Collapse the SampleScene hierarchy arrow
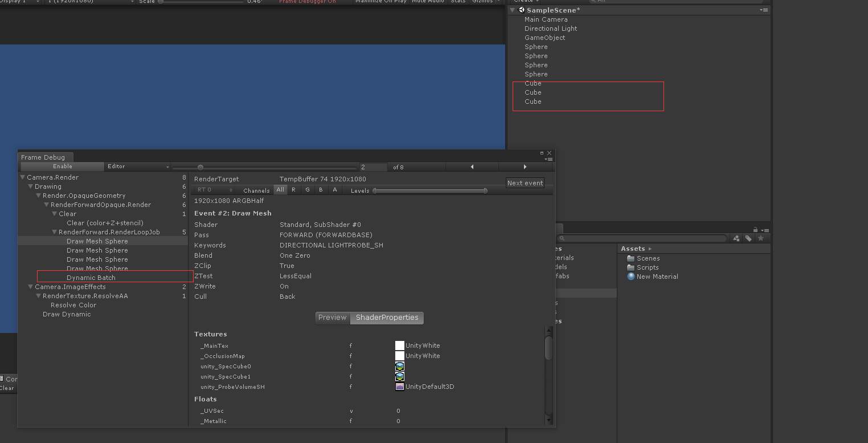 coord(513,10)
